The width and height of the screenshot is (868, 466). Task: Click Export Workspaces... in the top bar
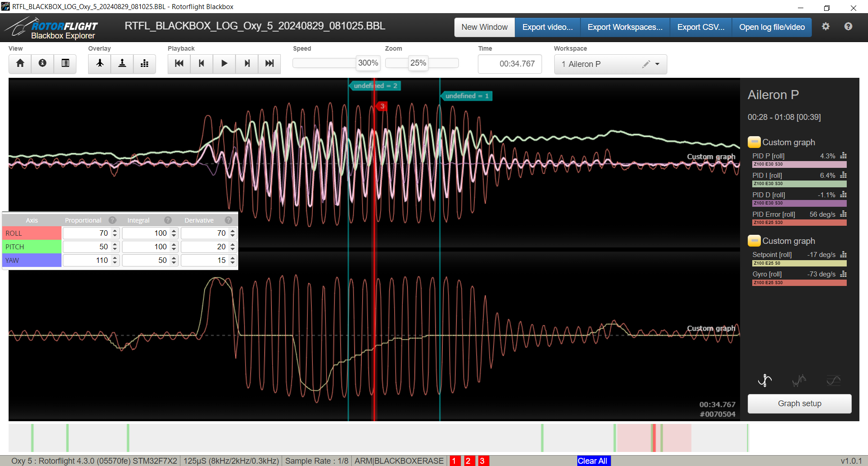(624, 27)
